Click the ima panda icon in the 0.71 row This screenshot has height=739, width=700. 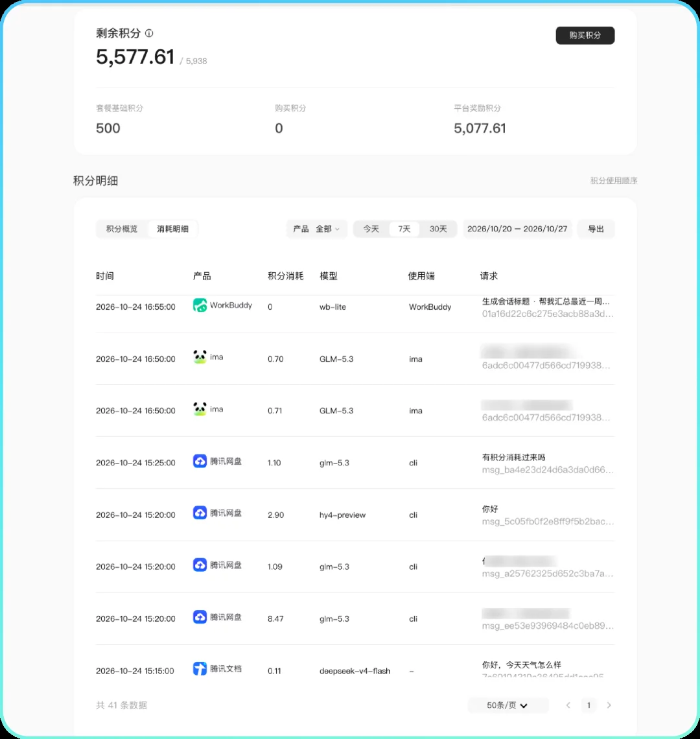[x=200, y=409]
